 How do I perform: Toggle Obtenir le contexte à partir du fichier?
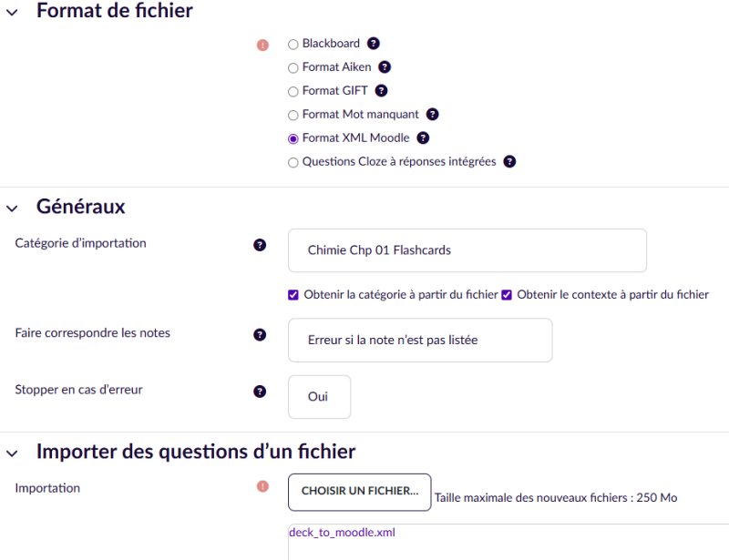click(x=507, y=295)
